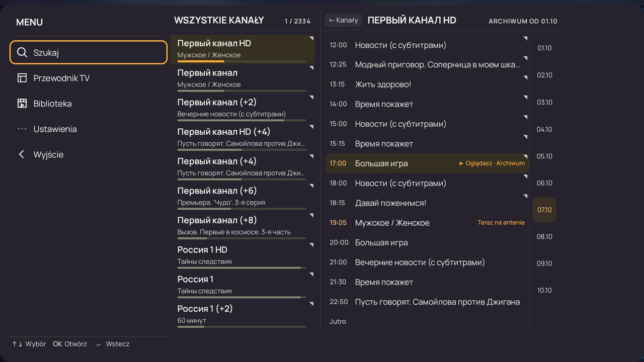Click the OK Otwórz hint
The width and height of the screenshot is (644, 362).
point(70,344)
